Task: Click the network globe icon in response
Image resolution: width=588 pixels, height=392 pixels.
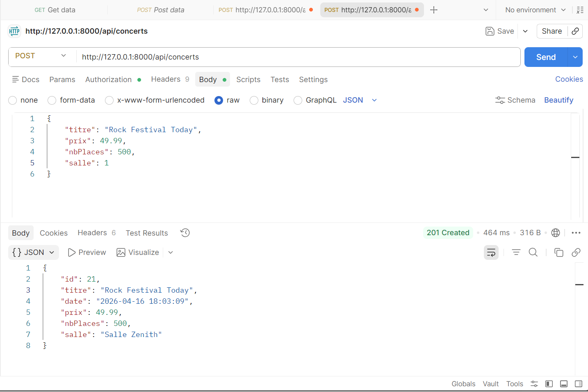Action: pos(556,233)
